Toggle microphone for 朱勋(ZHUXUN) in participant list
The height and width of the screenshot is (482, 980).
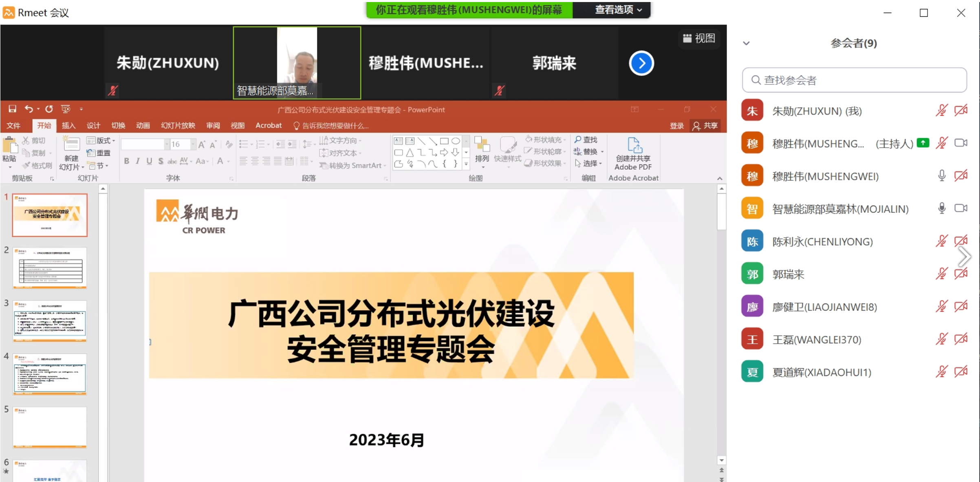(x=941, y=111)
